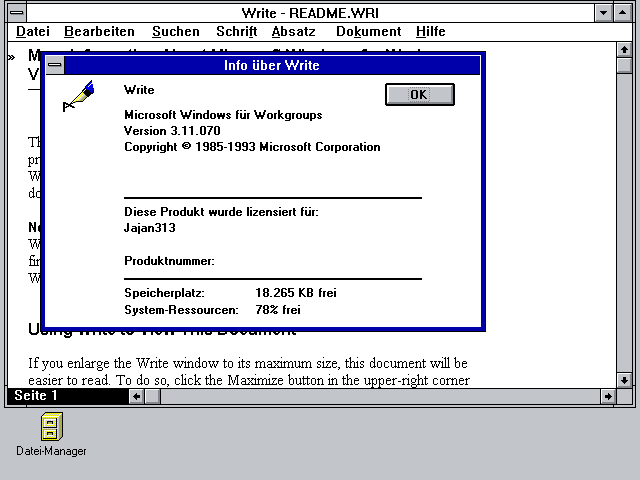Image resolution: width=640 pixels, height=480 pixels.
Task: Click the horizontal scrollbar left arrow
Action: [137, 396]
